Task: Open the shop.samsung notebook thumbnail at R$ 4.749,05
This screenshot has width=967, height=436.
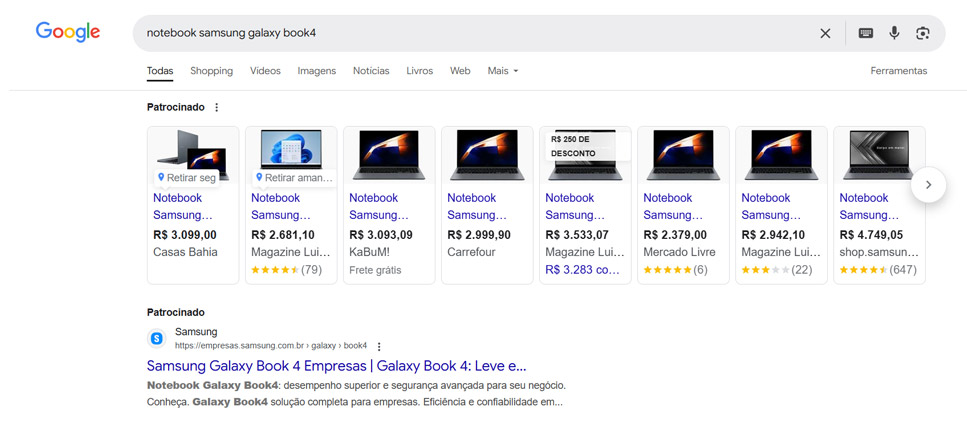Action: [x=879, y=155]
